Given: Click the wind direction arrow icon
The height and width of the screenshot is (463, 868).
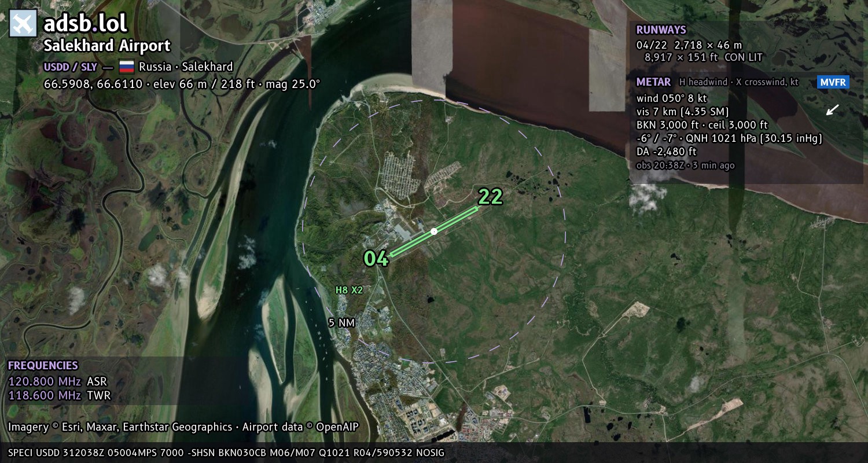Looking at the screenshot, I should 832,110.
